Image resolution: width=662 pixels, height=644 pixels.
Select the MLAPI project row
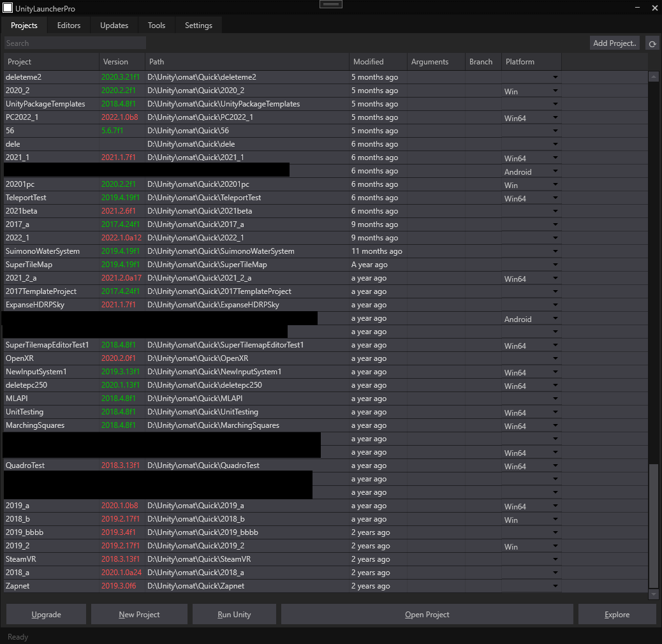tap(326, 399)
